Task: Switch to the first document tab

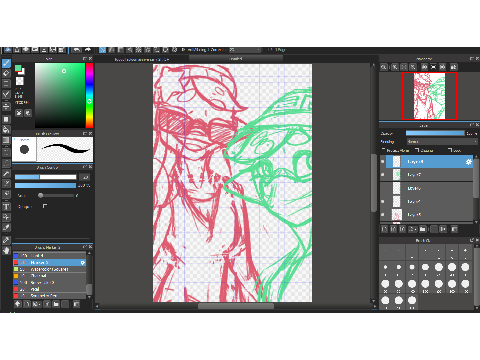Action: 142,59
